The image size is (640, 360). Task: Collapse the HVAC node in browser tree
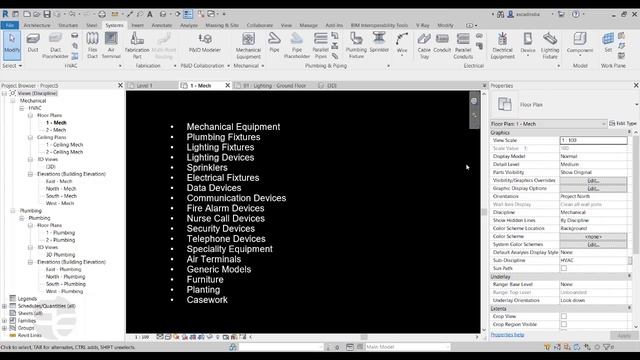(22, 108)
